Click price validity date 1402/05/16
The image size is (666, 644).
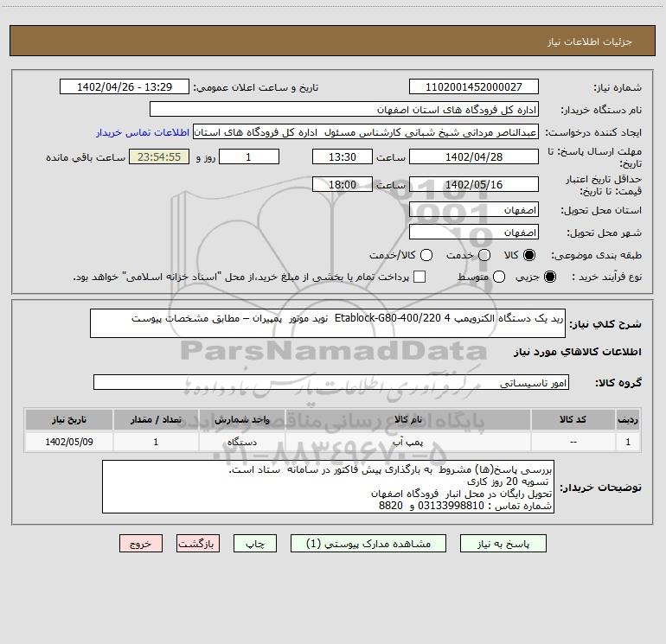[x=474, y=185]
